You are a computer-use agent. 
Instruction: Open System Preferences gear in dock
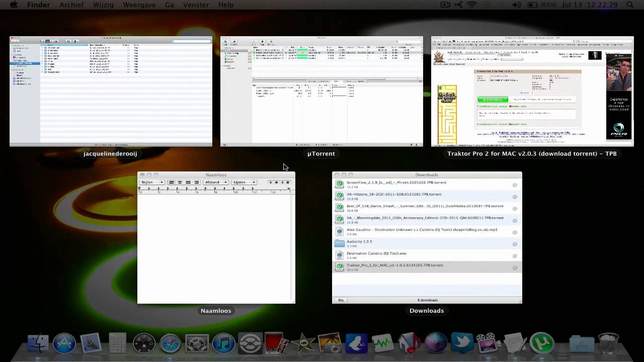[x=197, y=343]
